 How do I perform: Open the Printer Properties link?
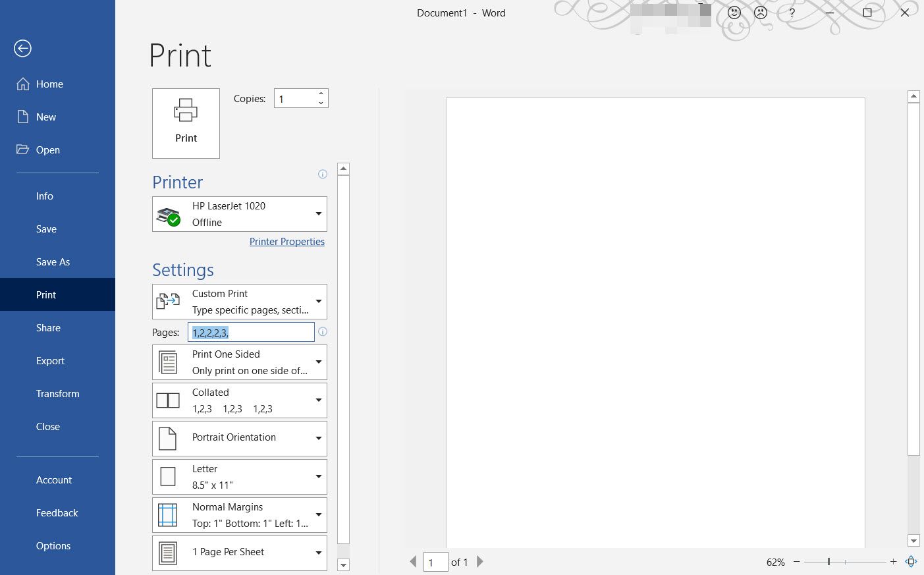[286, 242]
